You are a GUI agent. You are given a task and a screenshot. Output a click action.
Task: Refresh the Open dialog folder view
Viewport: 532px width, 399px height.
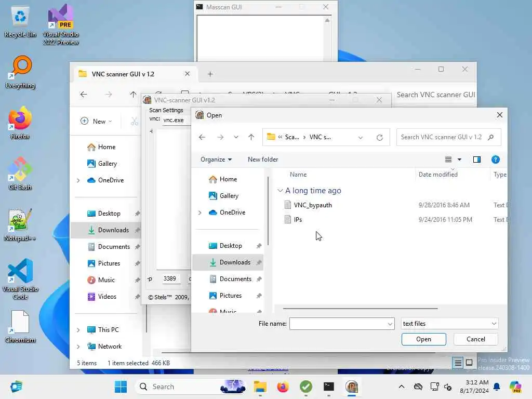tap(380, 137)
